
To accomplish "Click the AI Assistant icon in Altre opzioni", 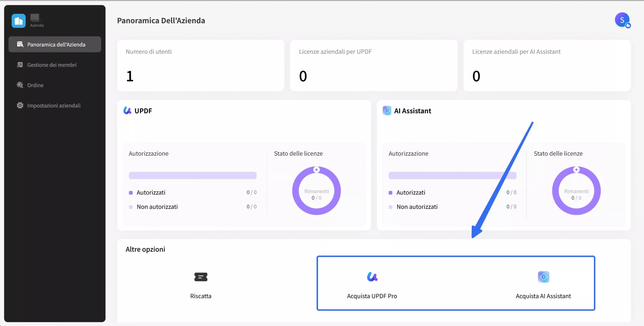I will 543,277.
